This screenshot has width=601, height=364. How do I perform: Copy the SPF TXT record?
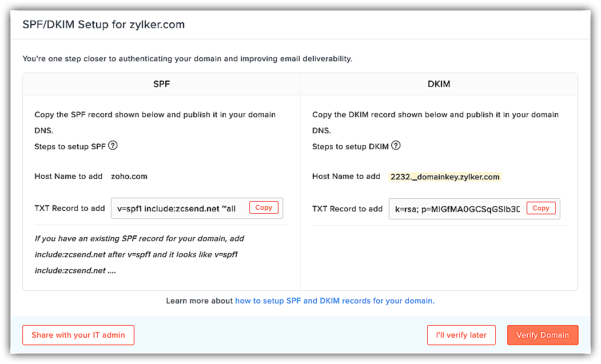tap(264, 208)
